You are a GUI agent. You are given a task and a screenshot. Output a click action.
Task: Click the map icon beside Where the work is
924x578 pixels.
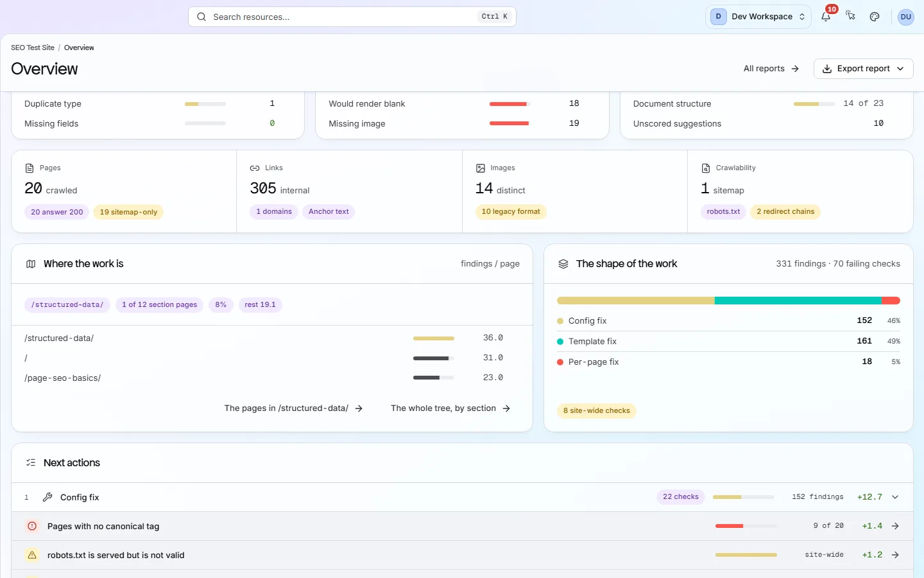tap(31, 264)
